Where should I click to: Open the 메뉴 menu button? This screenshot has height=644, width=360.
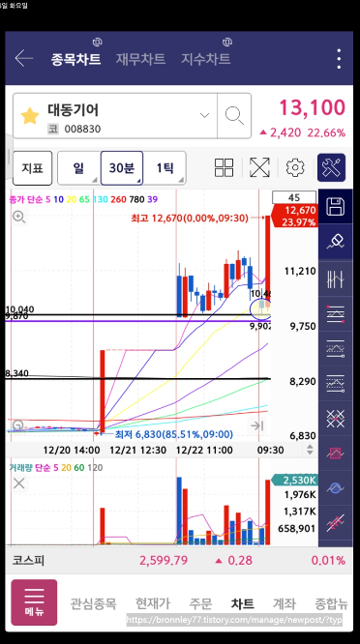34,602
